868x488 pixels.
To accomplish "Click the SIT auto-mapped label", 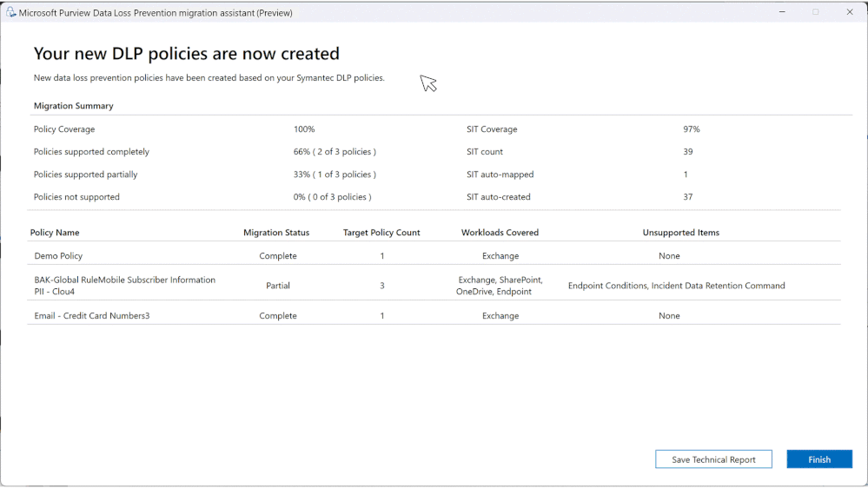I will pos(500,175).
